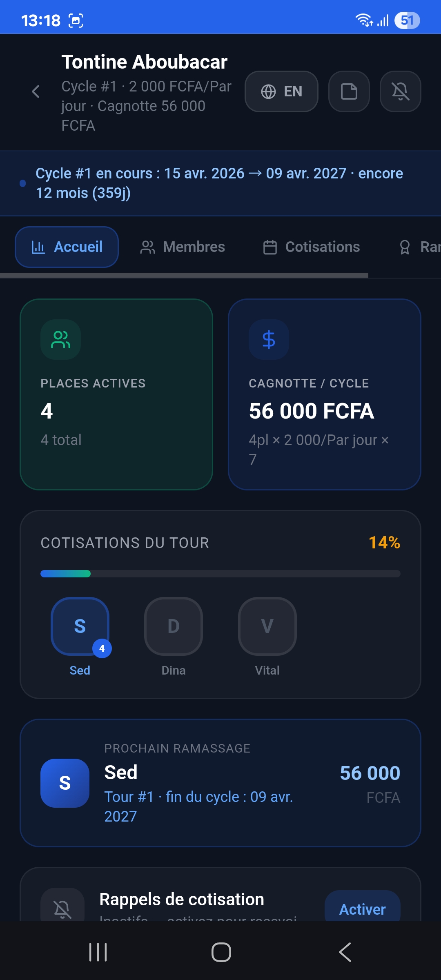Open the document page icon in header
Viewport: 441px width, 980px height.
click(349, 91)
